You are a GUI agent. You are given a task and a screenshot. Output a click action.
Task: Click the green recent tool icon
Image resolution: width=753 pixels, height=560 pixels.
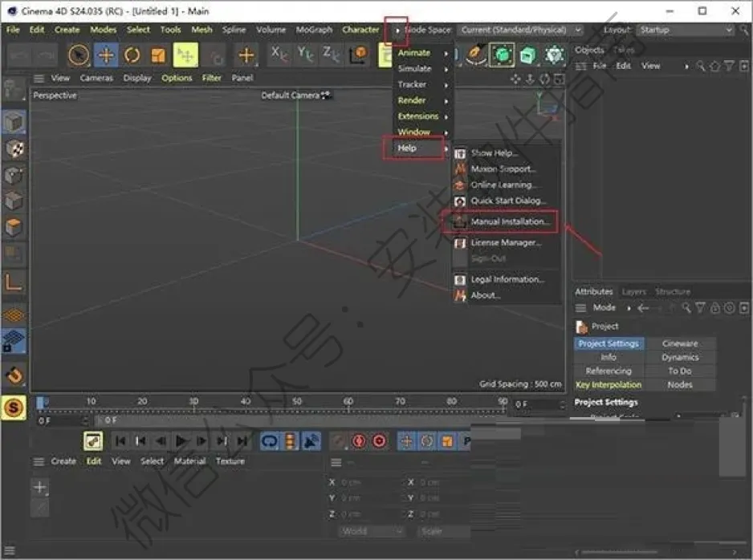tap(185, 55)
